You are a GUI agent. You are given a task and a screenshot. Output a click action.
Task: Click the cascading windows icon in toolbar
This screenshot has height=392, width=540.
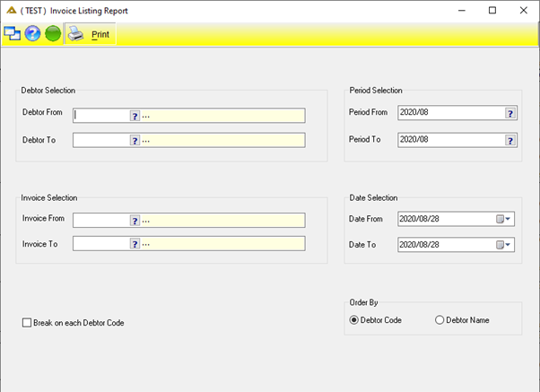(x=12, y=34)
